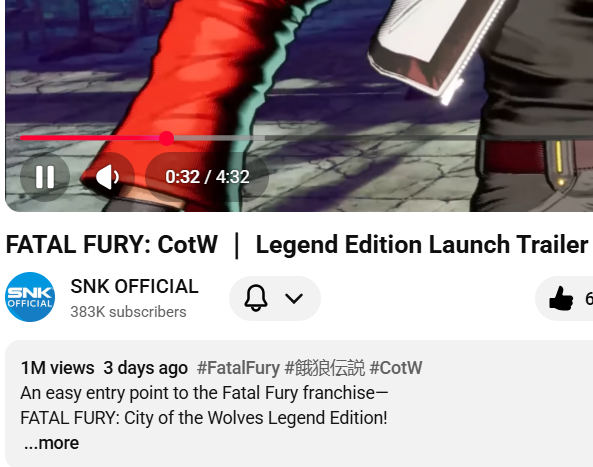Click the FATAL FURY video title
The image size is (593, 467).
coord(297,245)
